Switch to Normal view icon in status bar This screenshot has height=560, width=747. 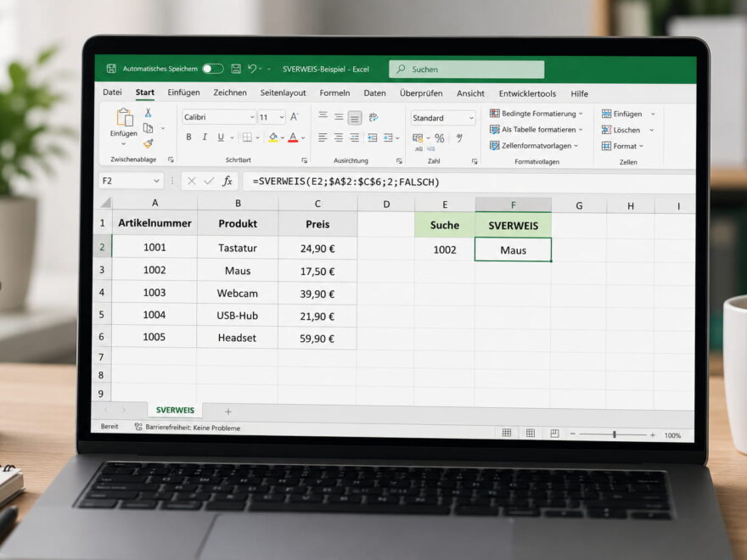[x=507, y=433]
